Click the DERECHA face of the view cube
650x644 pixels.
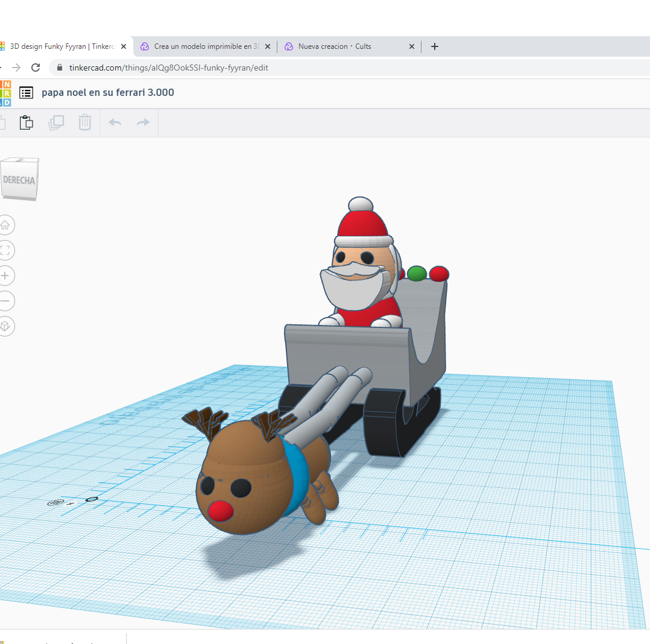click(x=20, y=178)
